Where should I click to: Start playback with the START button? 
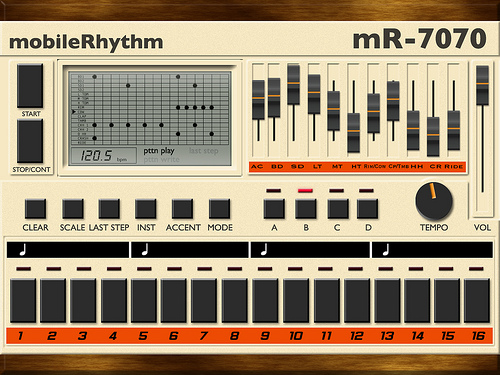tap(30, 86)
